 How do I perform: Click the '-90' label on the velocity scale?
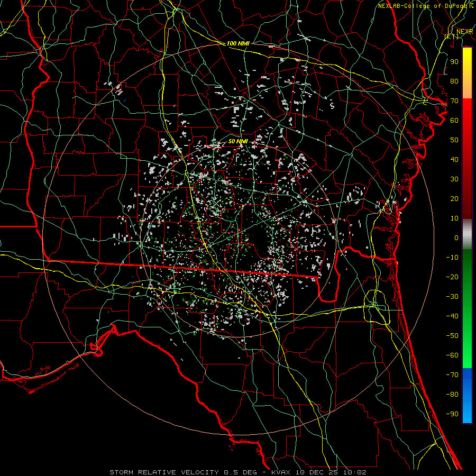452,414
